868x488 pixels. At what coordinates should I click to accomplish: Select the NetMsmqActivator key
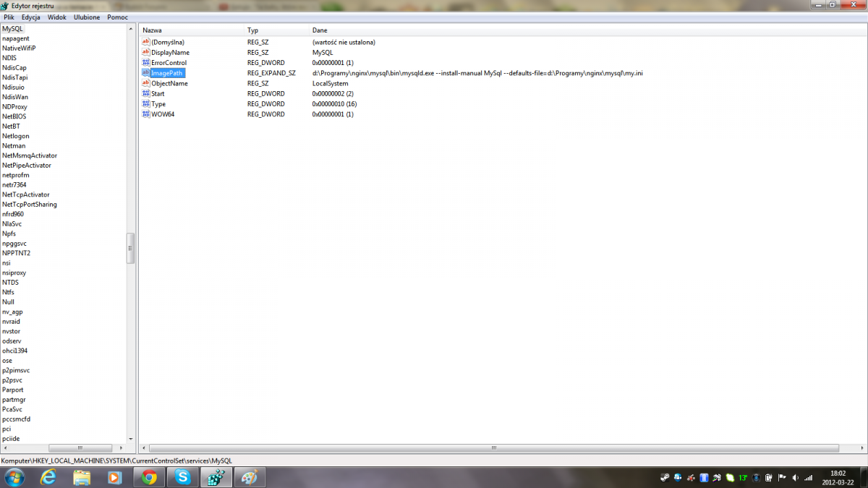click(x=30, y=155)
